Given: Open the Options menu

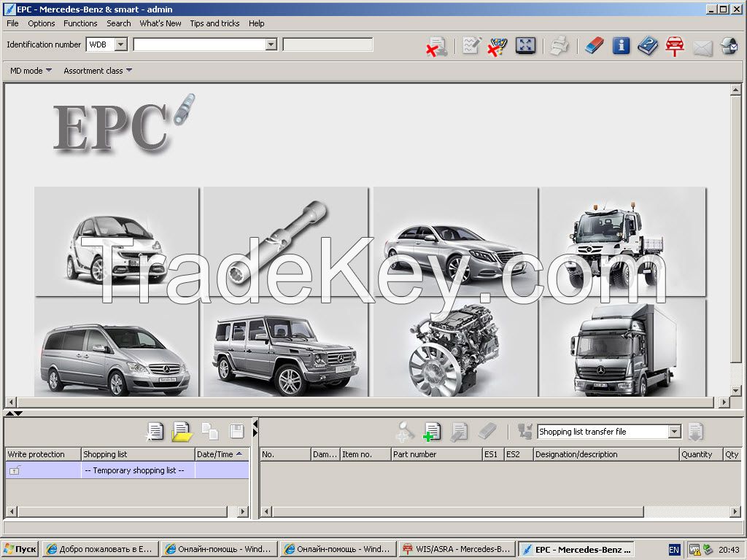Looking at the screenshot, I should [42, 23].
